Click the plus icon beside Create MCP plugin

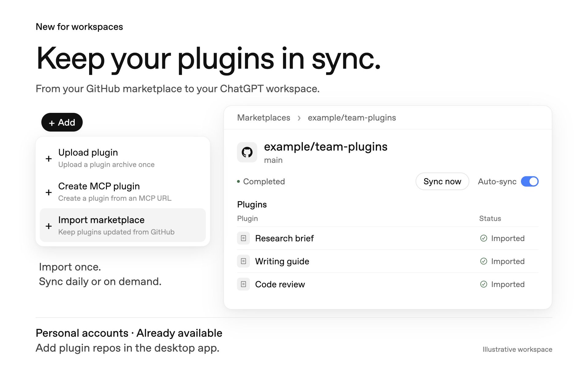48,192
